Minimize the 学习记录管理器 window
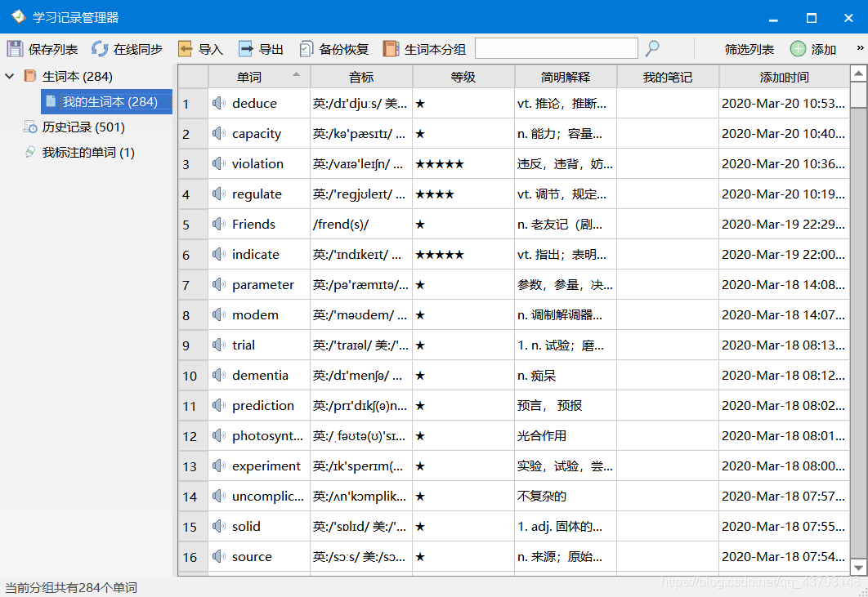The image size is (868, 597). (x=773, y=18)
